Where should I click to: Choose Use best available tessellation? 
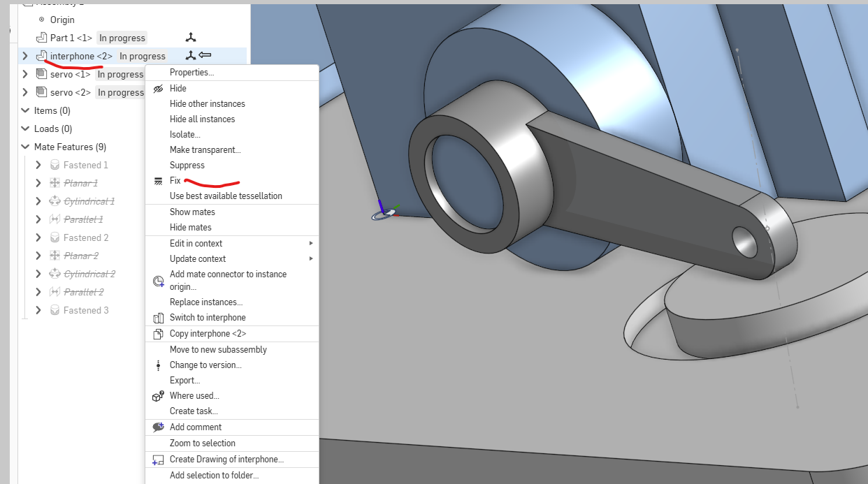coord(226,196)
